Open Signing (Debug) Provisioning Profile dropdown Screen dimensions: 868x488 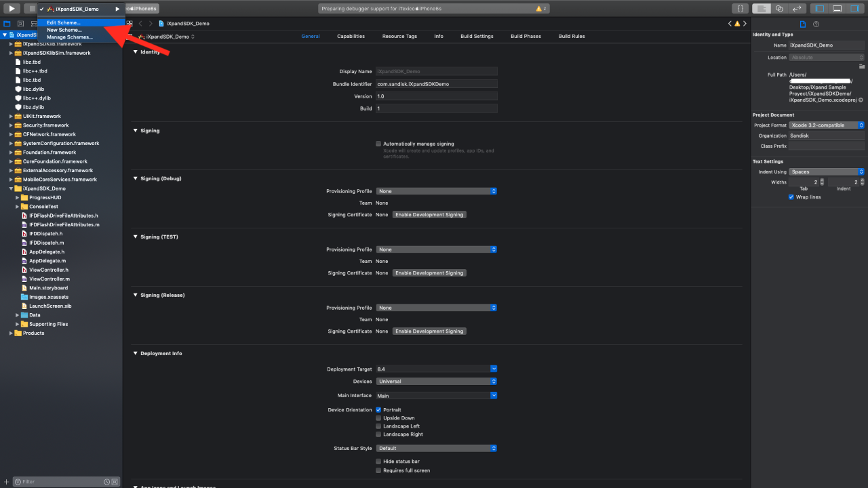(437, 191)
